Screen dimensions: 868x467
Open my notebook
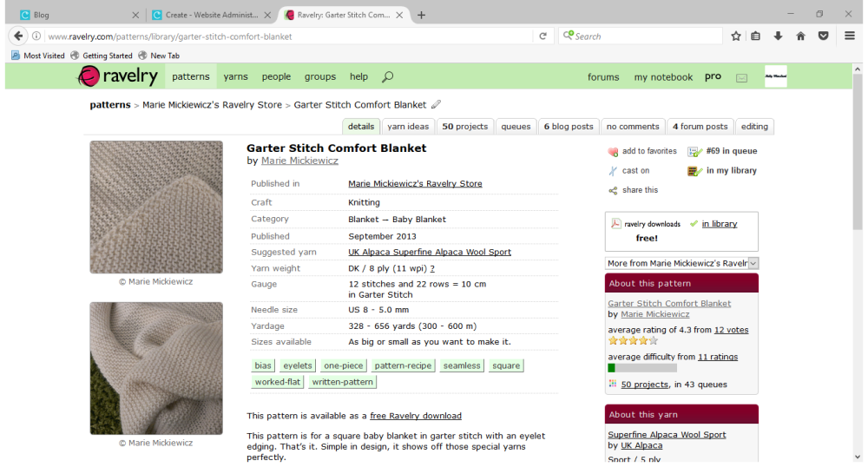click(x=663, y=77)
